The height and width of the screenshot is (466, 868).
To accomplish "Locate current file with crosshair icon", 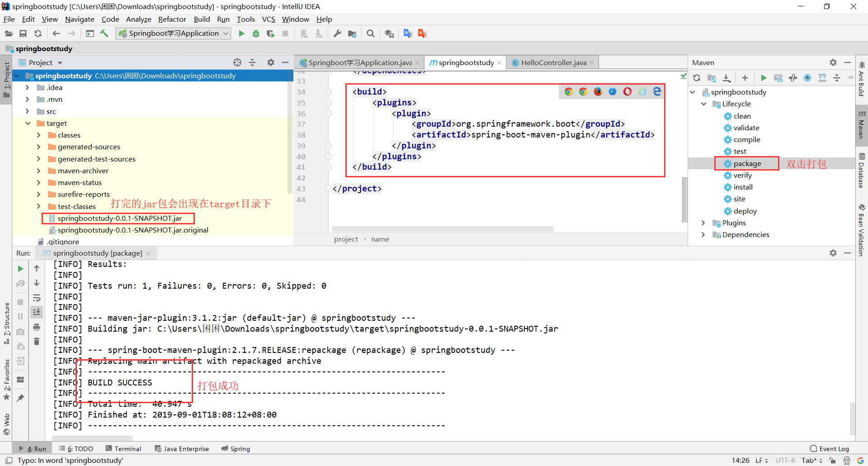I will [237, 62].
